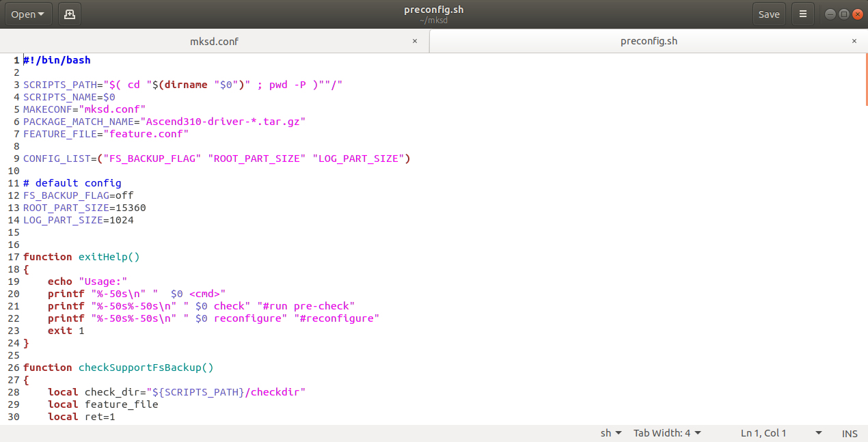Click the "feature.conf" string
The image size is (868, 442).
coord(146,134)
